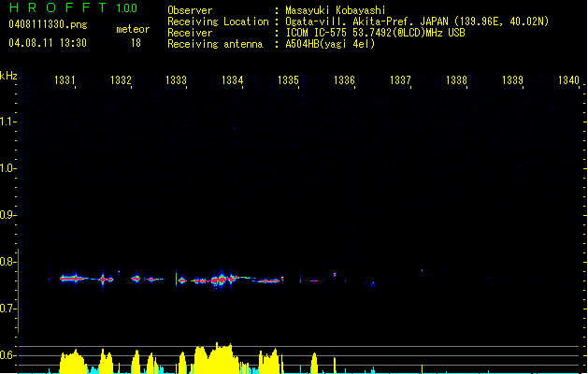
Task: Click the meteor count value 18
Action: (x=136, y=43)
